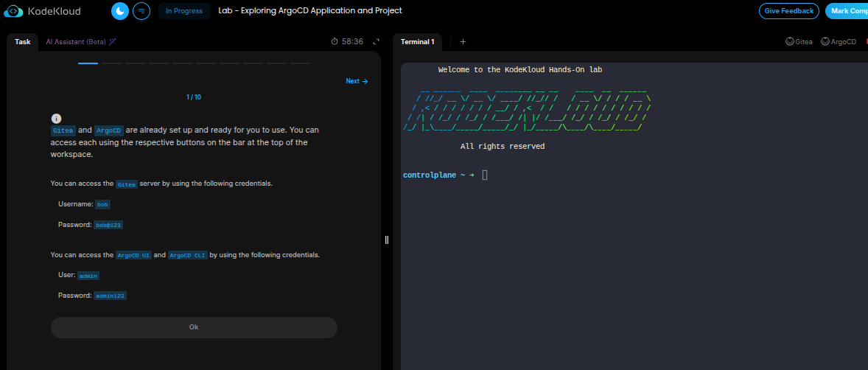The width and height of the screenshot is (868, 370).
Task: Click the first progress step indicator
Action: (88, 63)
